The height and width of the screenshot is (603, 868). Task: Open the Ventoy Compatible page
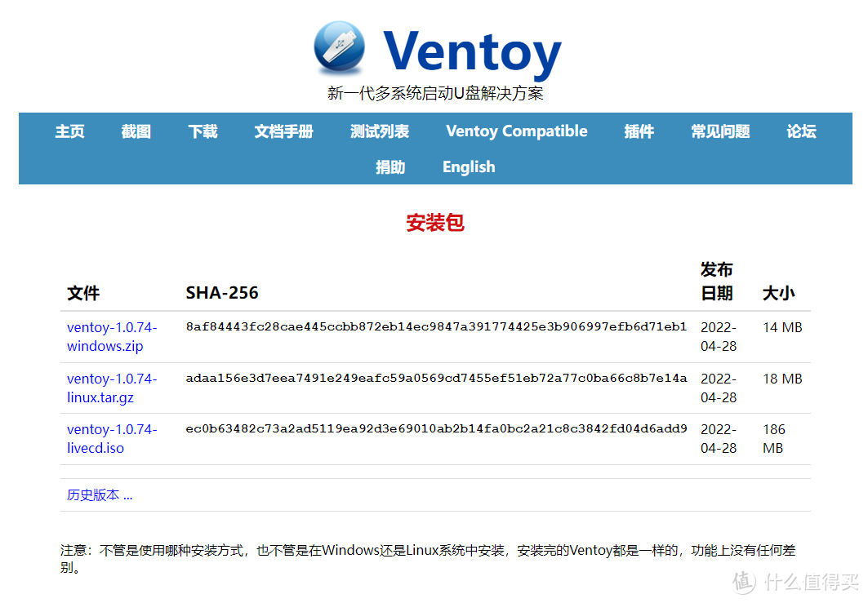516,131
